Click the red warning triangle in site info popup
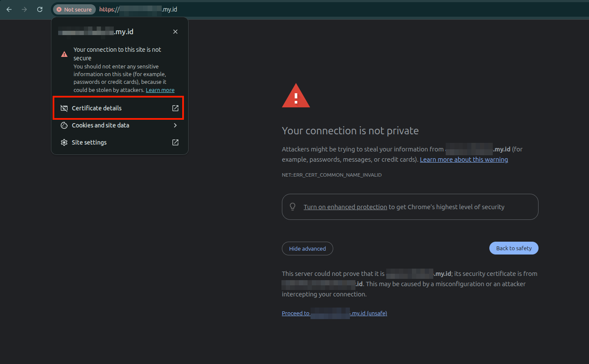Viewport: 589px width, 364px height. [64, 54]
